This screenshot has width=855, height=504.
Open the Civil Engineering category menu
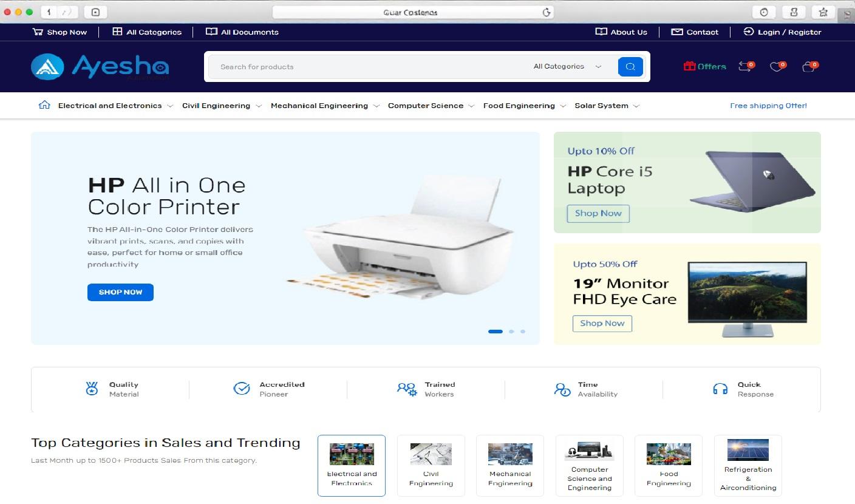point(217,105)
